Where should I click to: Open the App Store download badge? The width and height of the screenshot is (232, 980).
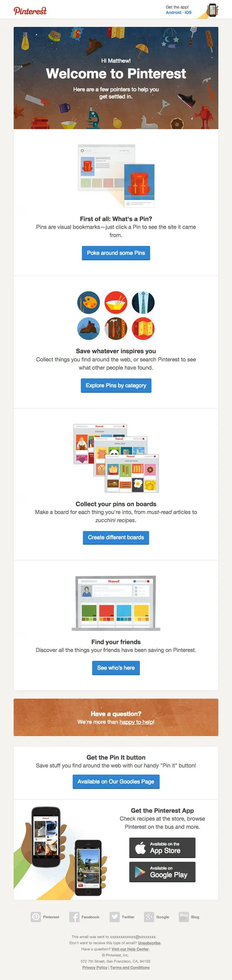[x=162, y=848]
